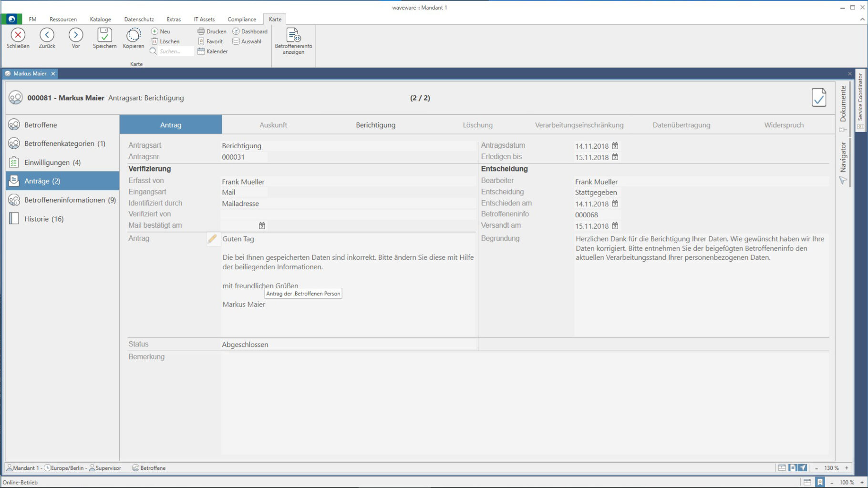The width and height of the screenshot is (868, 488).
Task: Open date picker for Antragsdatum
Action: [615, 146]
